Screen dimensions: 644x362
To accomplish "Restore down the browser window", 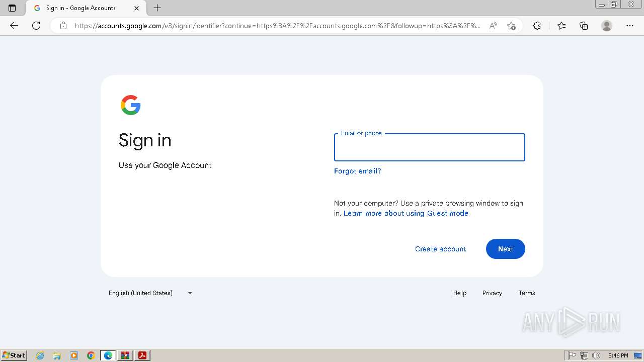I will tap(614, 4).
